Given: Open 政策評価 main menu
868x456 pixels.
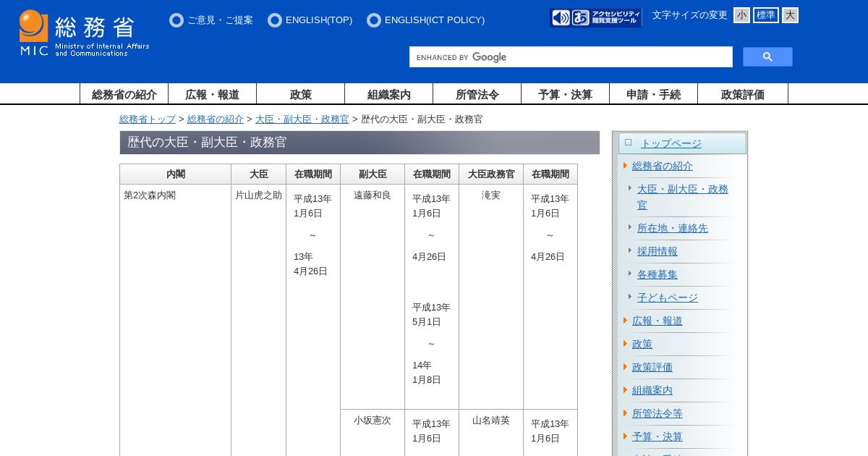Looking at the screenshot, I should pyautogui.click(x=743, y=94).
